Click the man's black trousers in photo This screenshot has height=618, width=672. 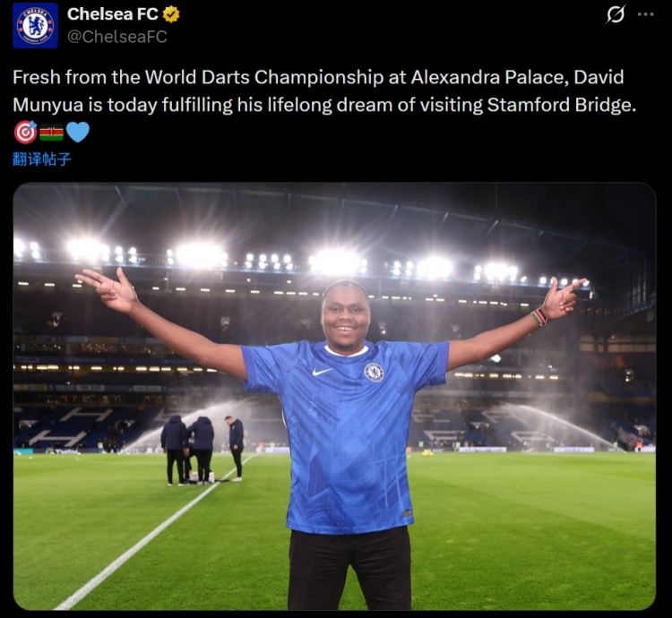pos(349,569)
